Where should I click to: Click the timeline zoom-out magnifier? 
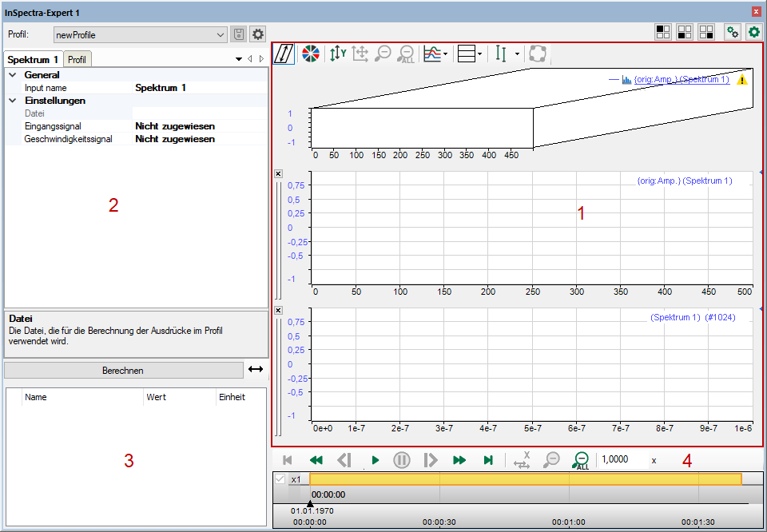pyautogui.click(x=552, y=460)
